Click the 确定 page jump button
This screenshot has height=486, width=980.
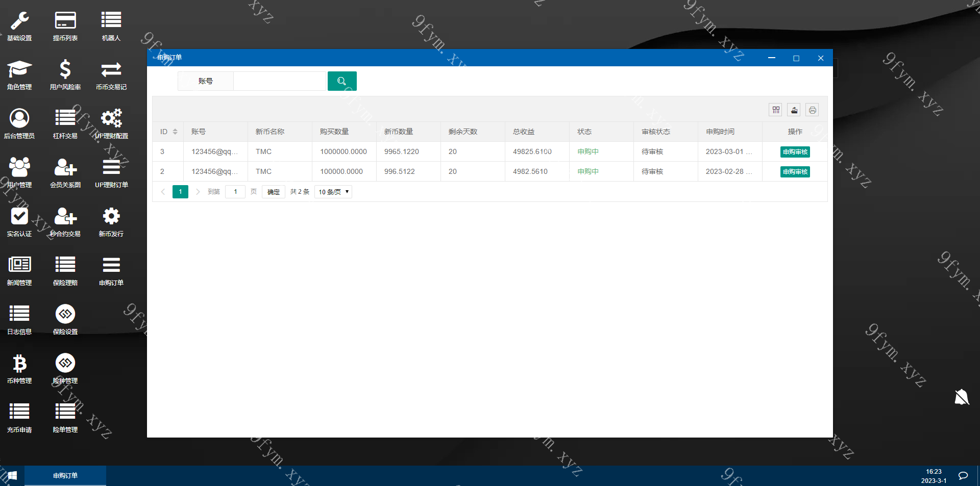274,192
